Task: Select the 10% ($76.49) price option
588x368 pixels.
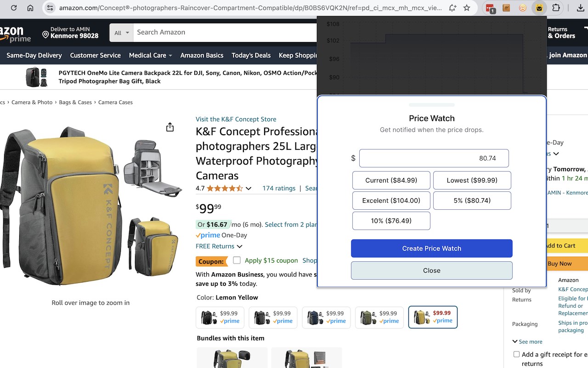Action: (x=391, y=221)
